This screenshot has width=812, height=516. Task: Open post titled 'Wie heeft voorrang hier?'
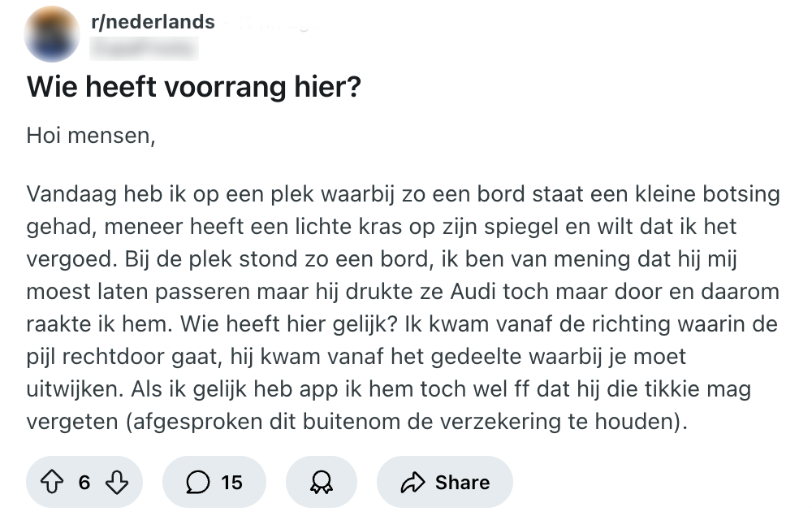coord(194,86)
